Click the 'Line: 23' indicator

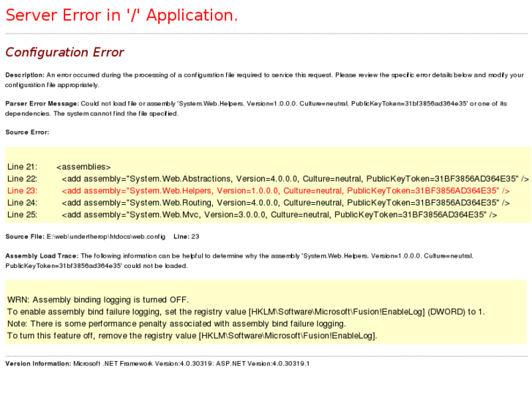point(187,236)
